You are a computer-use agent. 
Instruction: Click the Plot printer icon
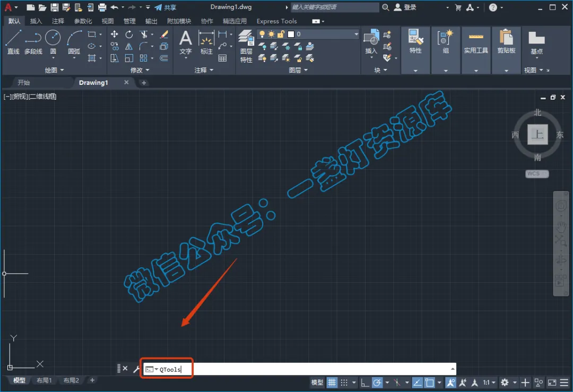[102, 7]
